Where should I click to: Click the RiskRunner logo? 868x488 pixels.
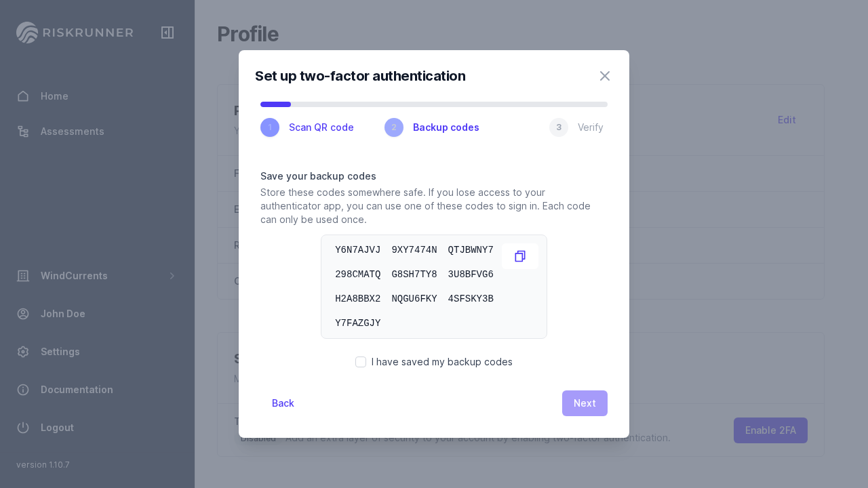click(x=75, y=33)
